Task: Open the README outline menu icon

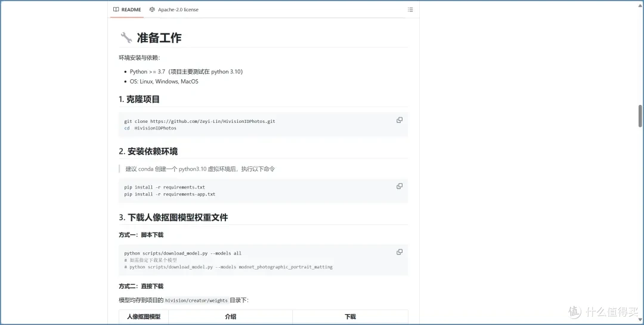Action: pyautogui.click(x=410, y=10)
